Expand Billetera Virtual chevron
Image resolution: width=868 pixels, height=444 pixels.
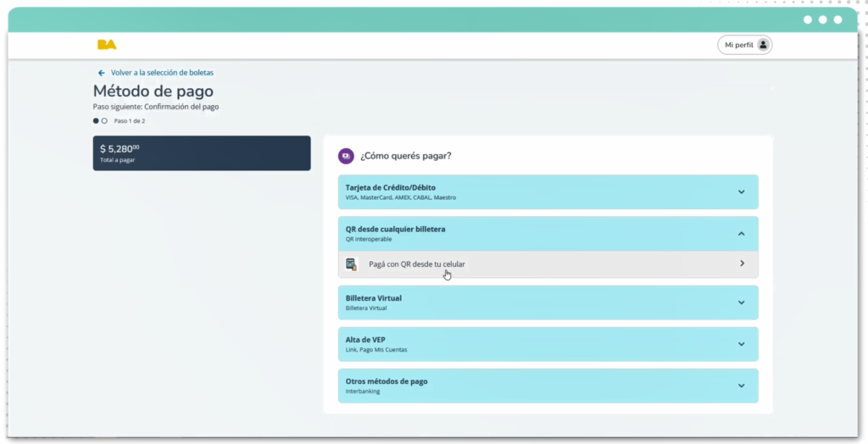pos(741,302)
